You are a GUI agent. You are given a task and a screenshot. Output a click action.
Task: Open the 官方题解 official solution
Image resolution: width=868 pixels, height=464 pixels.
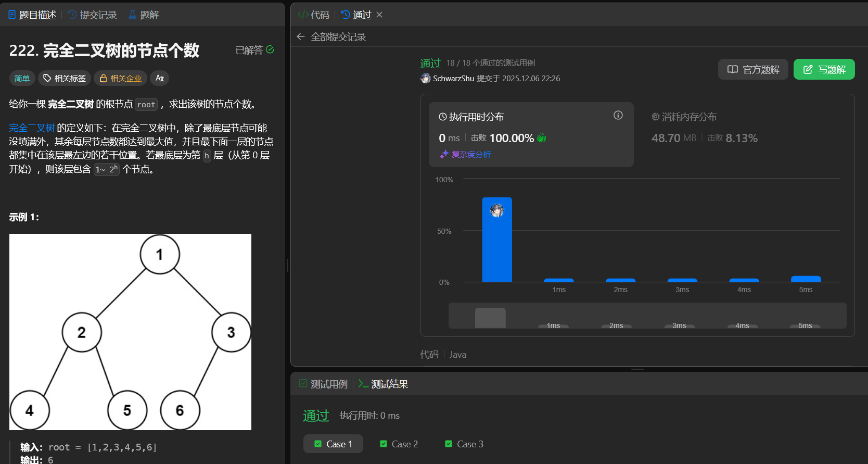[753, 69]
